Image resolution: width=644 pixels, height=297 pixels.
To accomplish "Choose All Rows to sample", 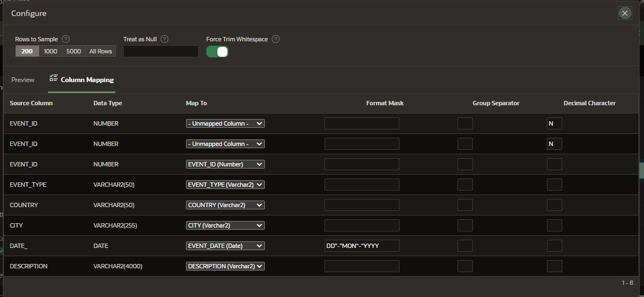I will click(100, 51).
